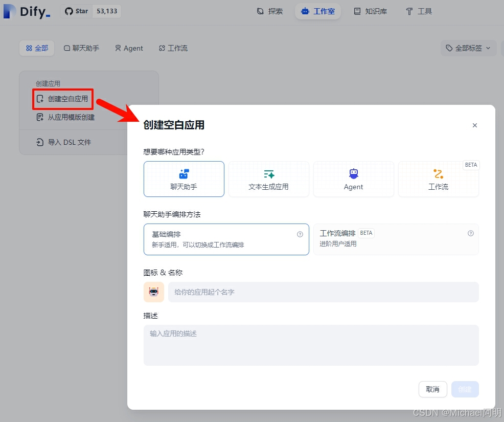Click the text generation sparkle icon
The height and width of the screenshot is (422, 504).
click(269, 174)
